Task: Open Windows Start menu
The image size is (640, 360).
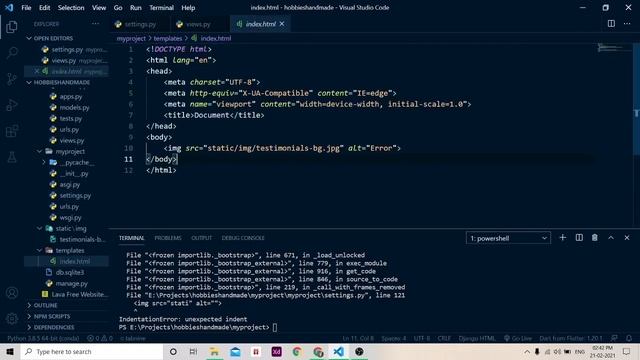Action: pyautogui.click(x=10, y=351)
